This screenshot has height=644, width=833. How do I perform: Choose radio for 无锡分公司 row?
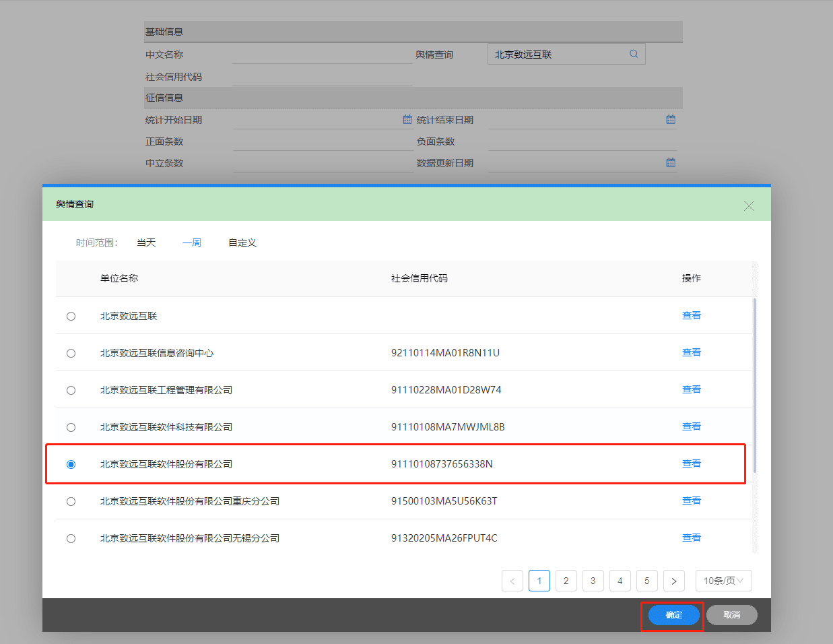pos(71,538)
